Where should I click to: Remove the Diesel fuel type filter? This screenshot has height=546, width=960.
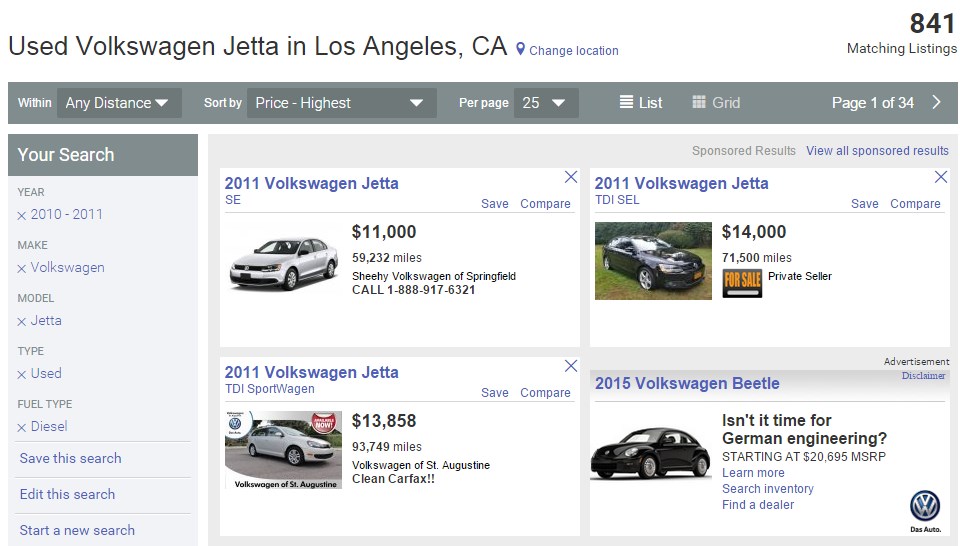coord(21,427)
